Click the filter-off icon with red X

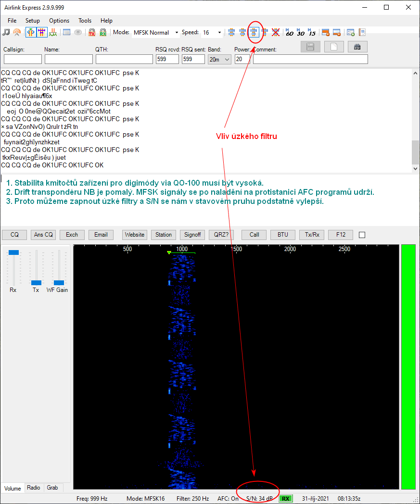[x=276, y=33]
